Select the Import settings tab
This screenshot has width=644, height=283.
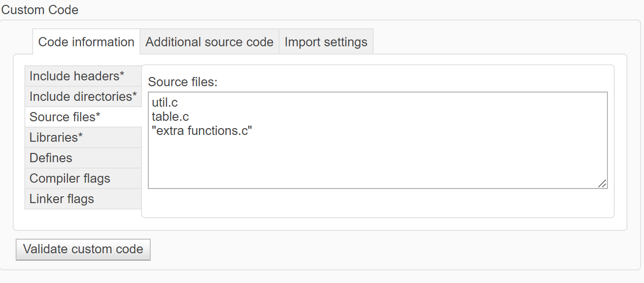pos(326,42)
